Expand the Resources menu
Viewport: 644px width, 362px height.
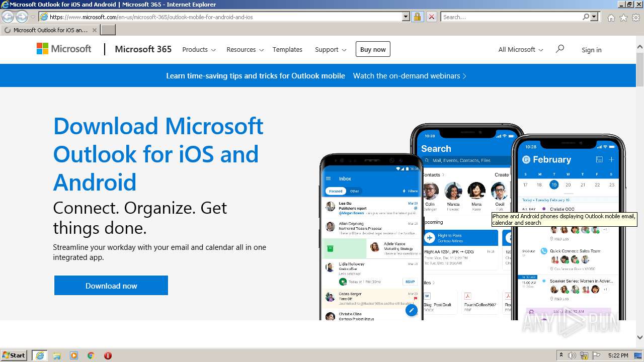(x=245, y=50)
